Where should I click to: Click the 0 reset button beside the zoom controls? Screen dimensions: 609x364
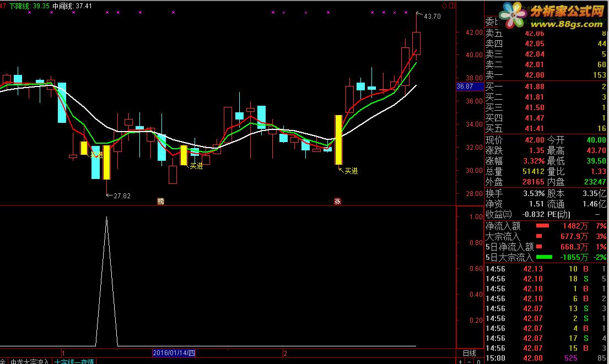[x=478, y=361]
